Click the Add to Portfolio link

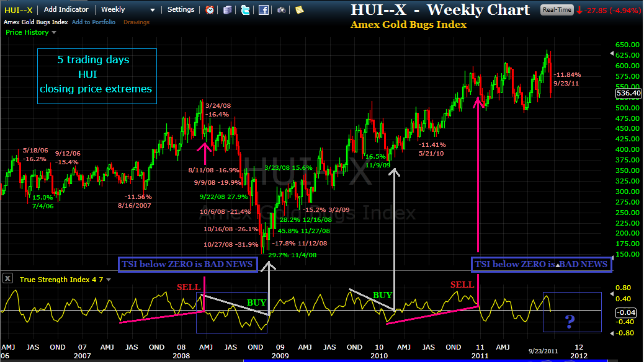point(93,21)
